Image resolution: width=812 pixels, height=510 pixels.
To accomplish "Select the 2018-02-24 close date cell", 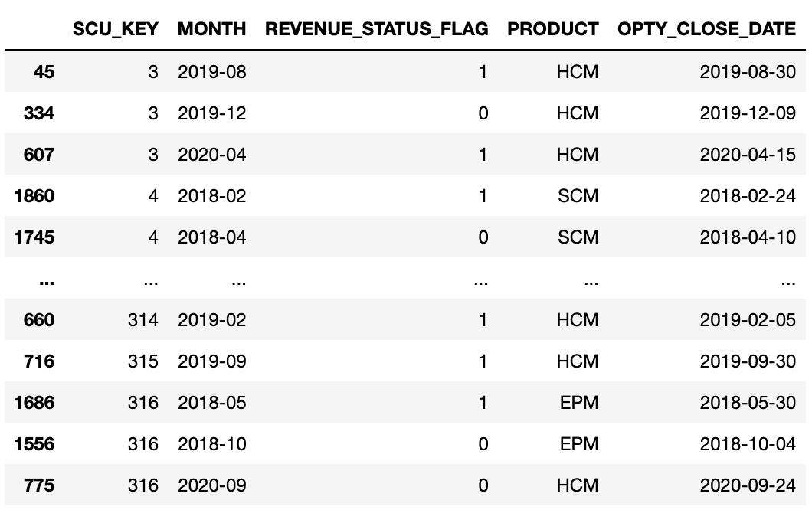I will tap(748, 196).
